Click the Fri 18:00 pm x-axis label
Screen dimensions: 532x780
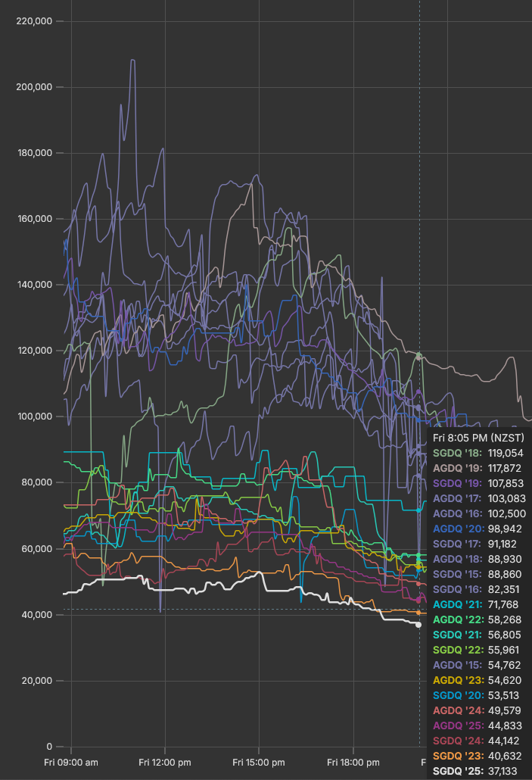[x=353, y=763]
